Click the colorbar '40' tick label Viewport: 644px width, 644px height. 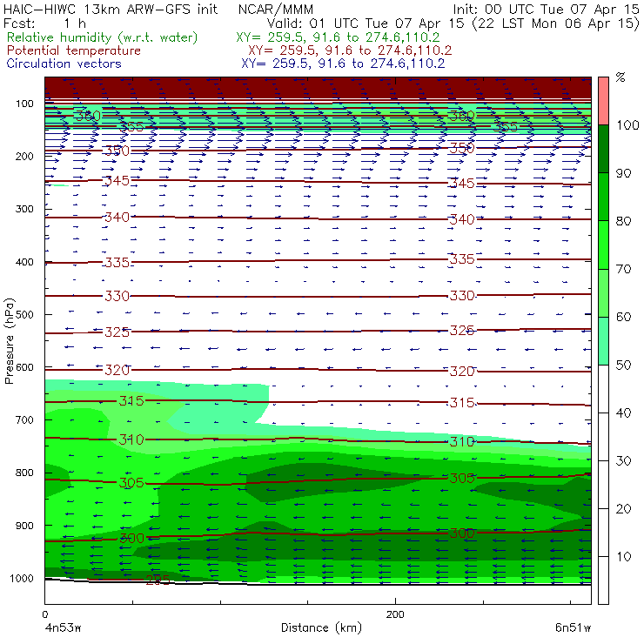pos(623,413)
